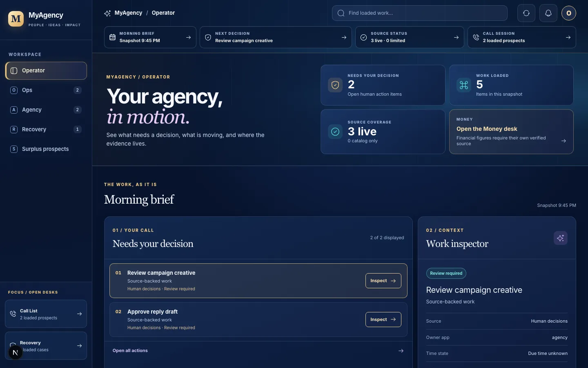Click the search magnifier icon
The image size is (588, 368).
341,13
